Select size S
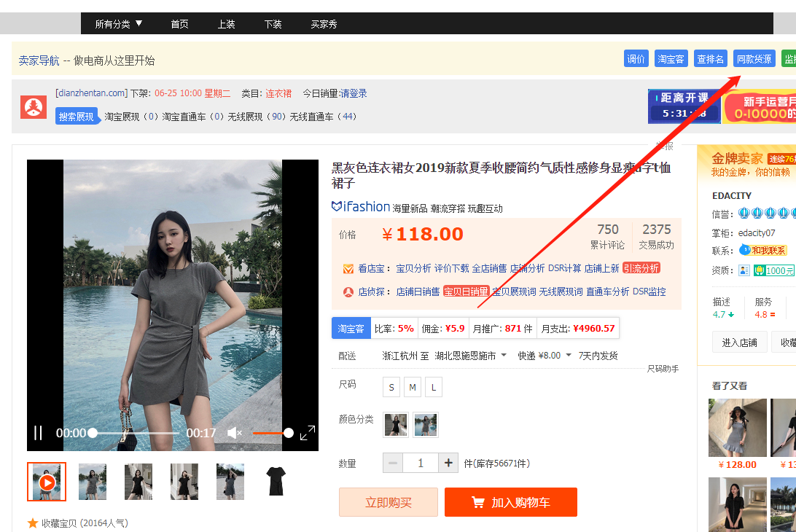796x532 pixels. pyautogui.click(x=391, y=387)
